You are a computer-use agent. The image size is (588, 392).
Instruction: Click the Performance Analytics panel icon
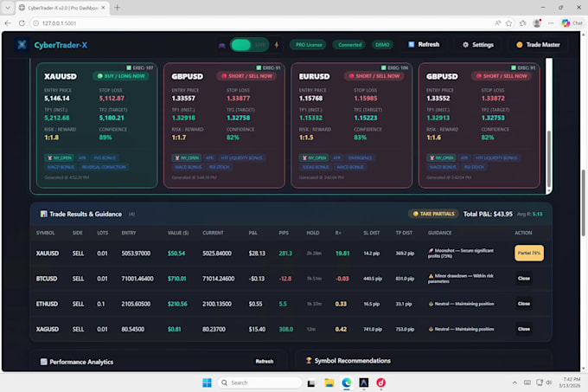click(43, 362)
